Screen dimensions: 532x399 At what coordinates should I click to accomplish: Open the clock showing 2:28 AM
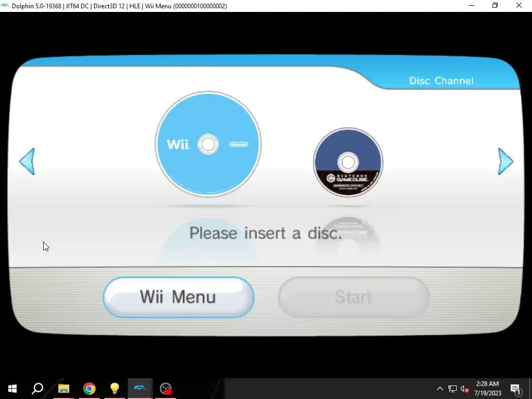[487, 389]
